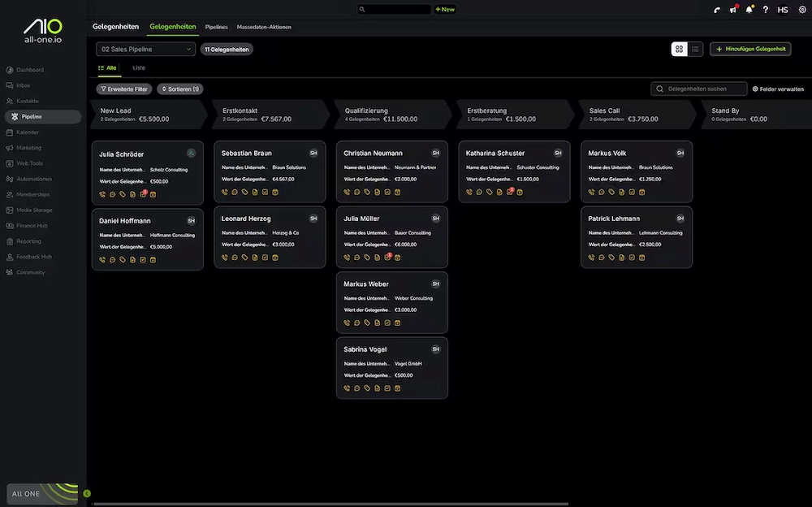This screenshot has height=507, width=812.
Task: Click the phone call icon on Markus Volk card
Action: (591, 193)
